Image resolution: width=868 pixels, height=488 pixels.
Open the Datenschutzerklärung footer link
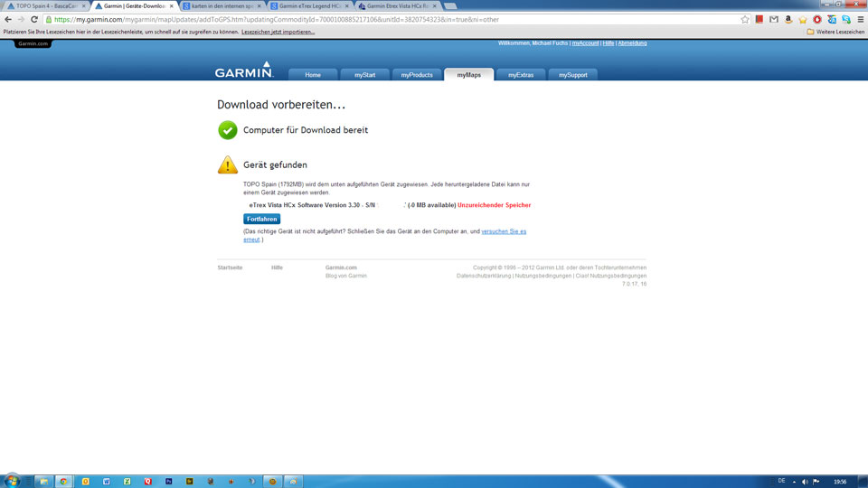(484, 277)
